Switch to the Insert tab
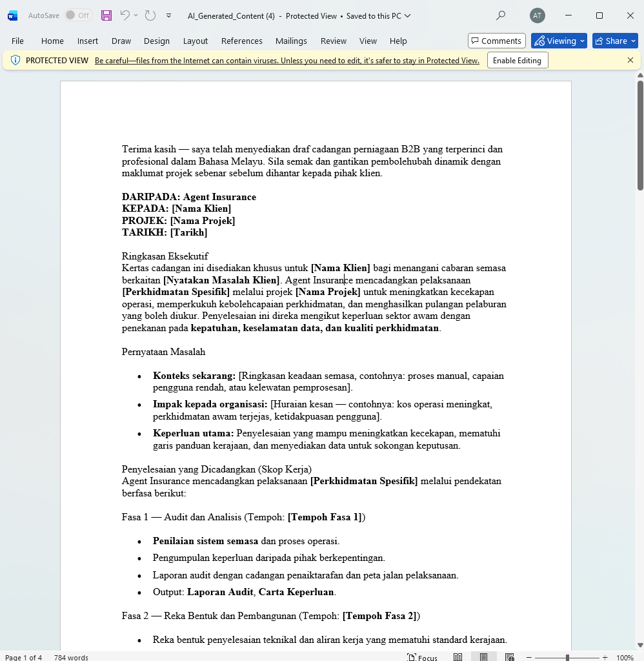 [88, 41]
